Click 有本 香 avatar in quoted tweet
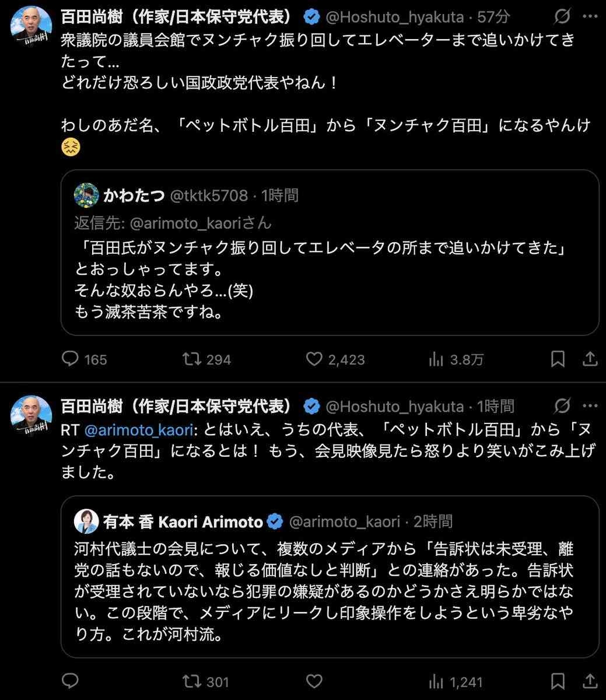 (x=86, y=521)
